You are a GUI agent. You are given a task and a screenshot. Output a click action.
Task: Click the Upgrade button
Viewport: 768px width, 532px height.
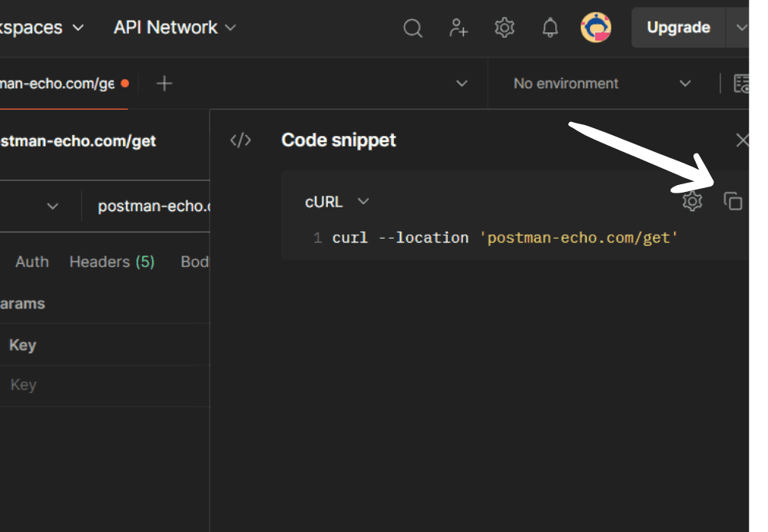(x=678, y=28)
